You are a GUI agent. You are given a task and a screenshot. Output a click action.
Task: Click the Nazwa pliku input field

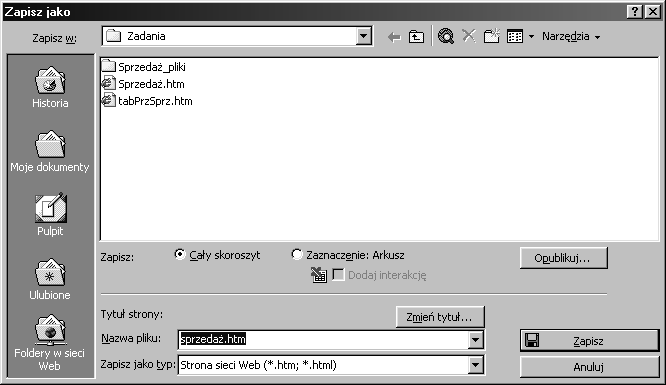(324, 339)
